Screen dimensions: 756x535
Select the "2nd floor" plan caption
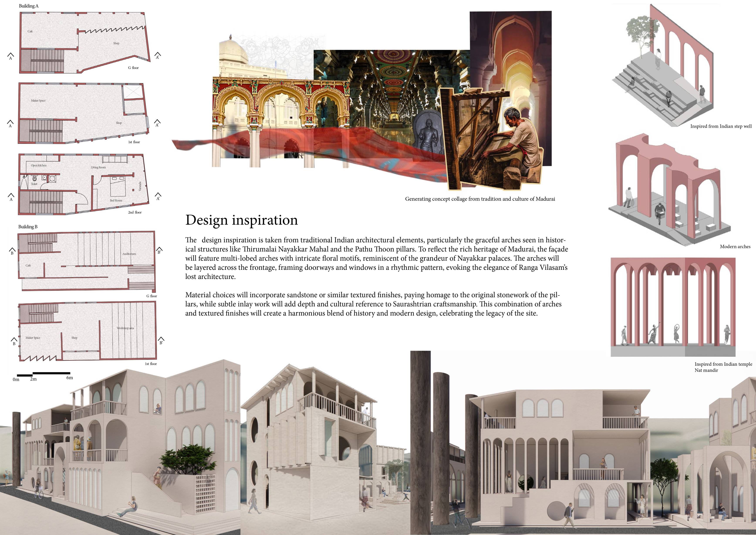tap(135, 212)
